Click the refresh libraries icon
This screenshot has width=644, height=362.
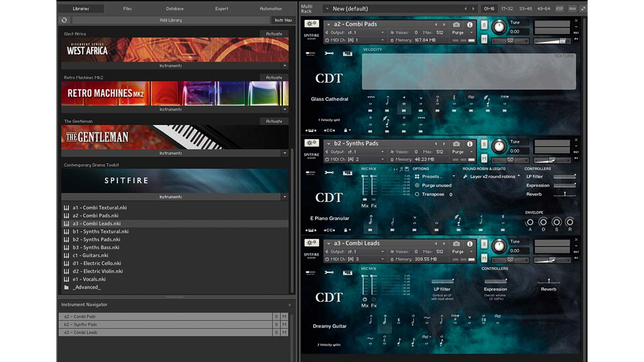(x=64, y=20)
